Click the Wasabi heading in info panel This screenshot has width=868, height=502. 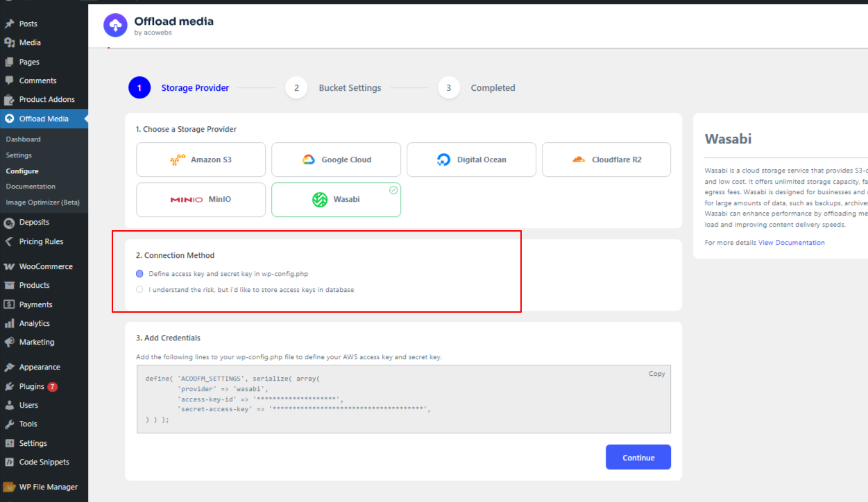728,139
